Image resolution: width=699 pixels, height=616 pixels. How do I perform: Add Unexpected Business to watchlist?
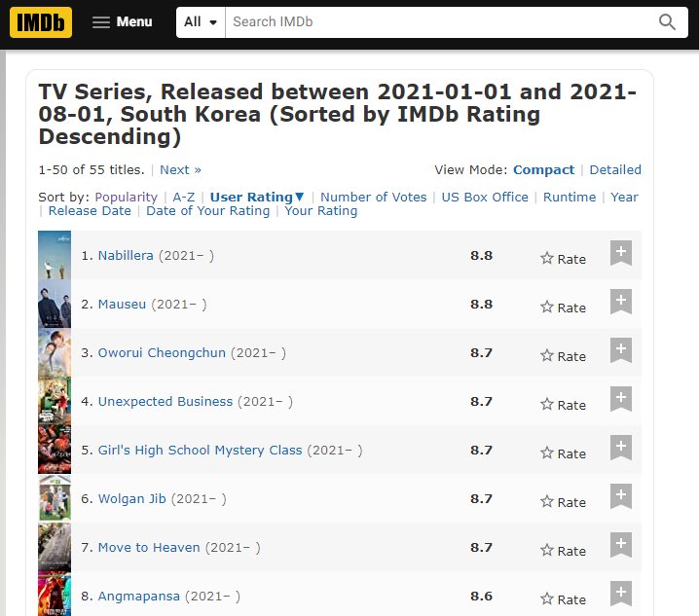click(x=621, y=398)
